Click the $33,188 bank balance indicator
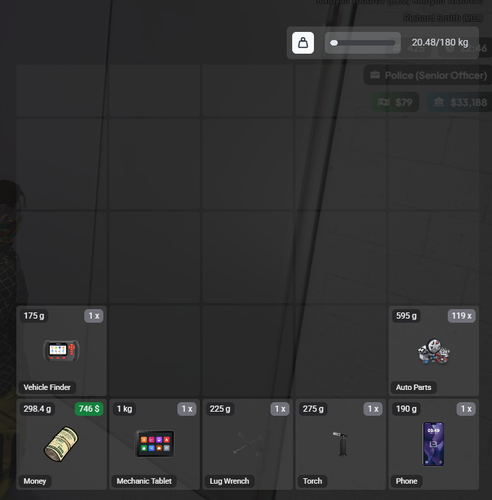This screenshot has width=492, height=500. coord(459,102)
